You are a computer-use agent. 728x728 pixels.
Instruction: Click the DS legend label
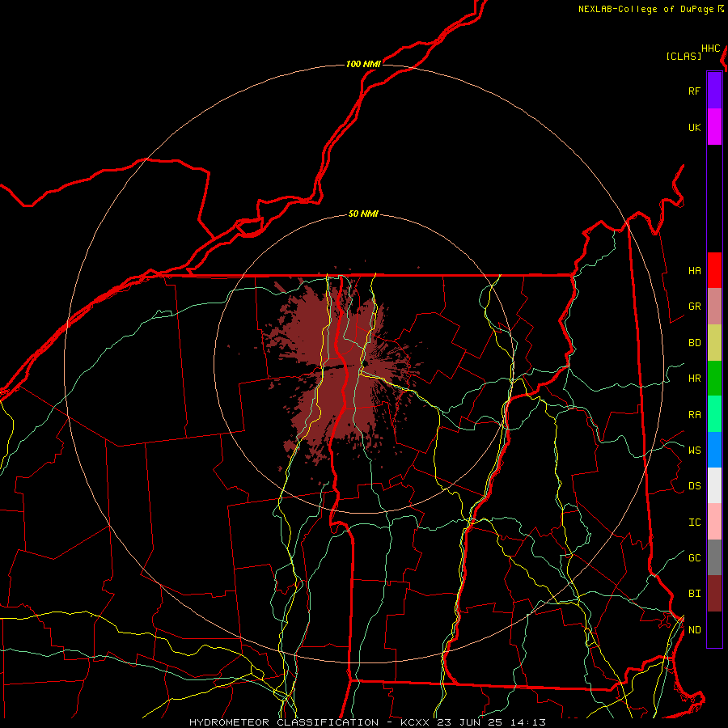click(x=695, y=486)
